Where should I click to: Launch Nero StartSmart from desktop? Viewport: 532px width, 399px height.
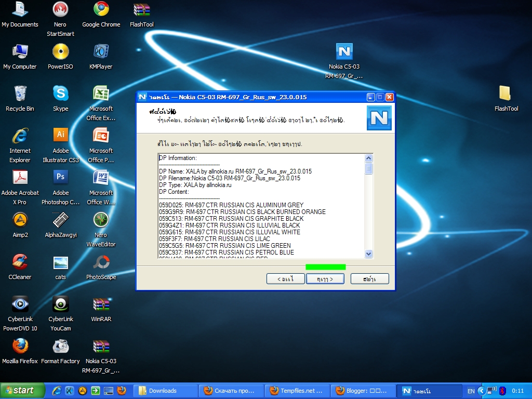60,19
